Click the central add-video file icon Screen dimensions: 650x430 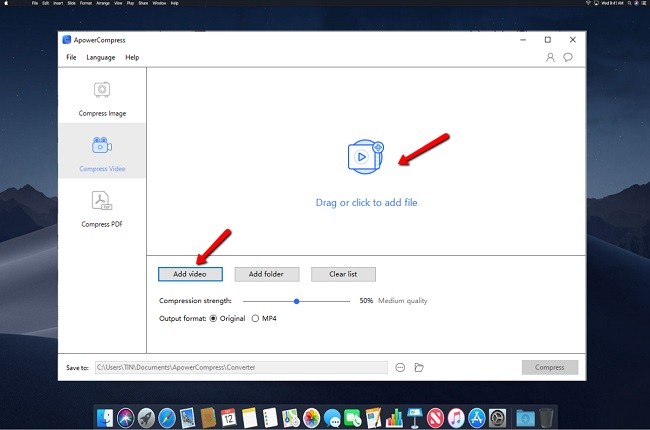pos(366,156)
